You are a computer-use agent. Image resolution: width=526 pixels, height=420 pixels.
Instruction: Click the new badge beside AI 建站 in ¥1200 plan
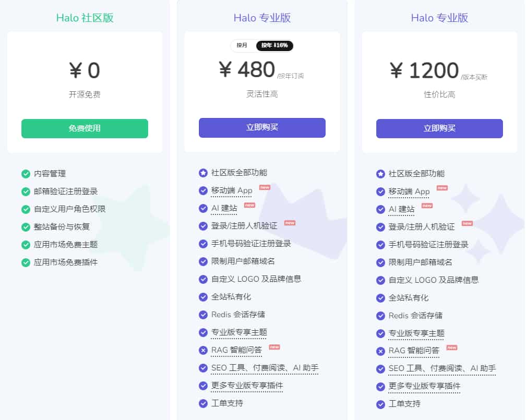427,206
